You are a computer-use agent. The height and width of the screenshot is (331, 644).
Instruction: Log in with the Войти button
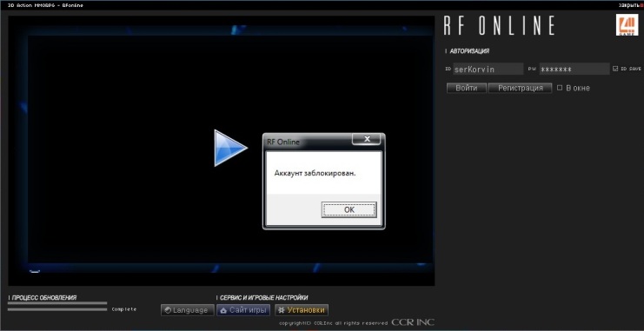pos(467,88)
